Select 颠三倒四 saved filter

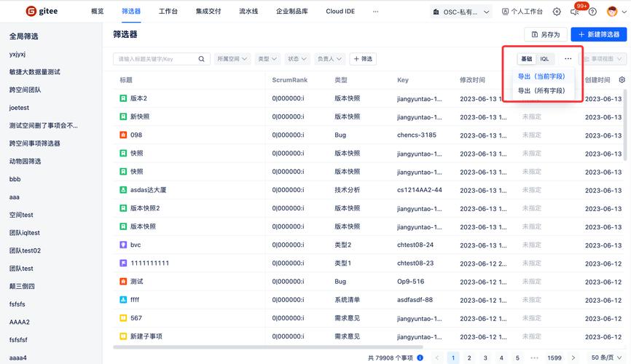pyautogui.click(x=22, y=286)
